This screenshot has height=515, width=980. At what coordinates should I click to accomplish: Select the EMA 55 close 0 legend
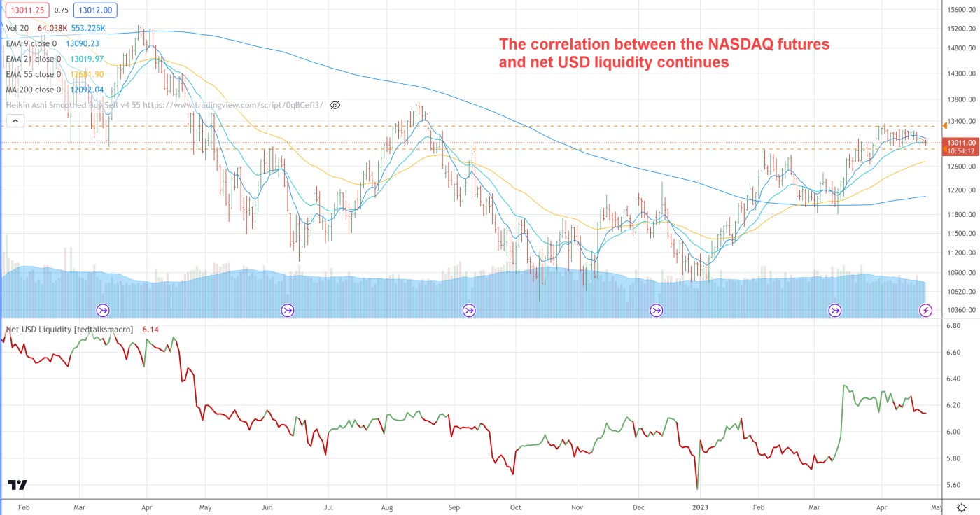tap(35, 74)
